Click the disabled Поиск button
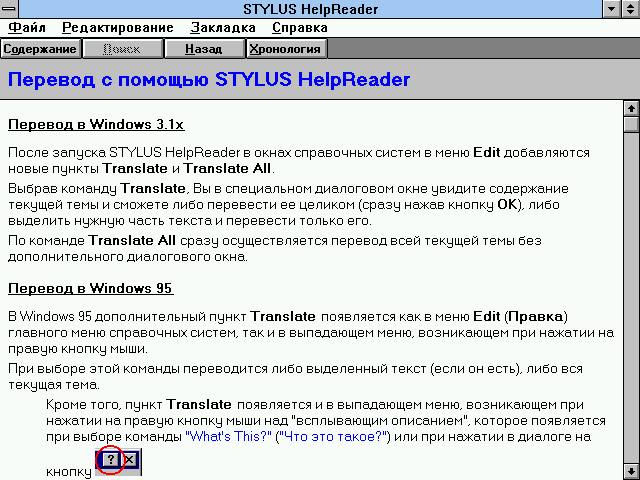640x480 pixels. point(122,49)
